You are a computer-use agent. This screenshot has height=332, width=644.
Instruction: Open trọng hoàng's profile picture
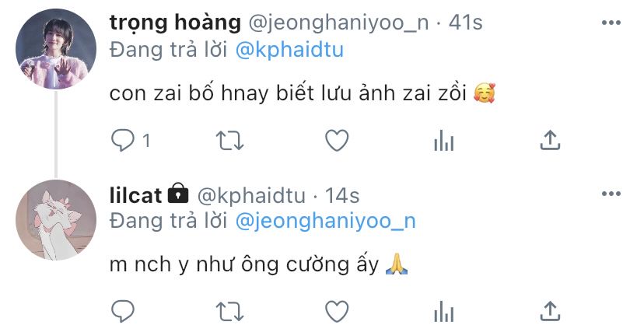[56, 49]
